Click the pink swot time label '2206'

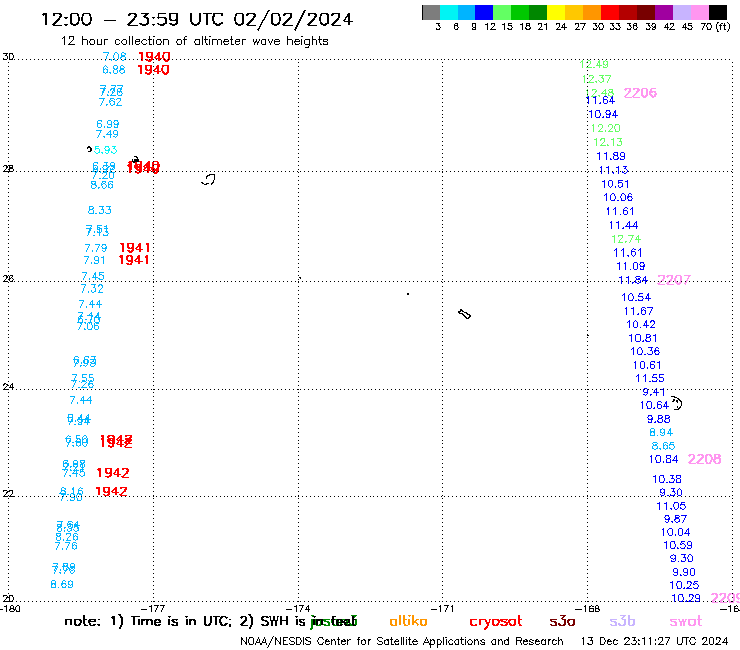point(640,93)
